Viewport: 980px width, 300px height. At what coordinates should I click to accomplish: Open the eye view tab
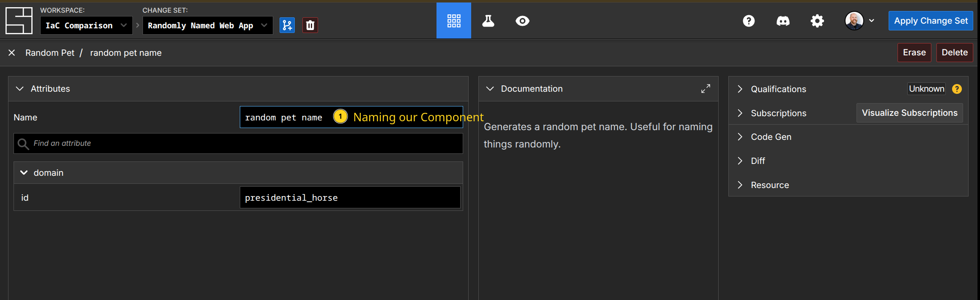522,21
